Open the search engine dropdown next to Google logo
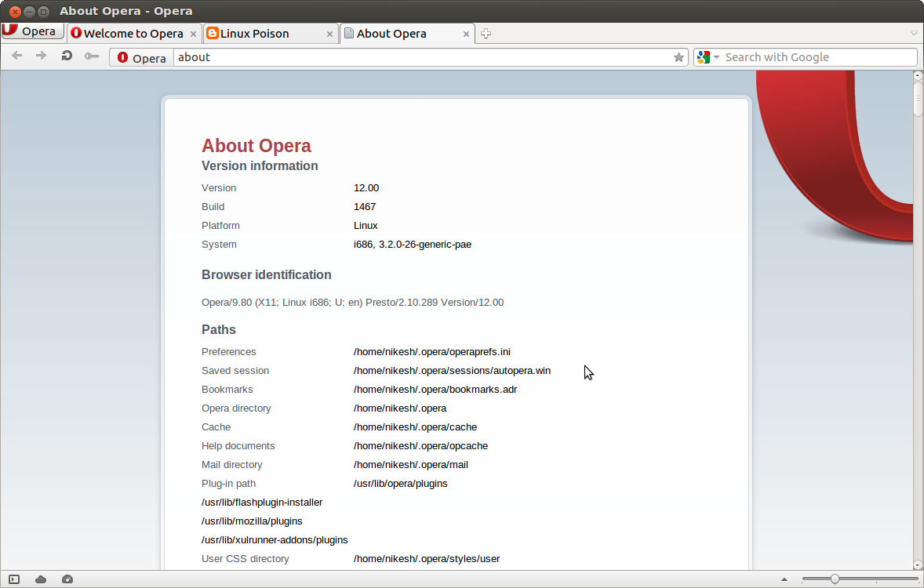924x588 pixels. pos(715,56)
